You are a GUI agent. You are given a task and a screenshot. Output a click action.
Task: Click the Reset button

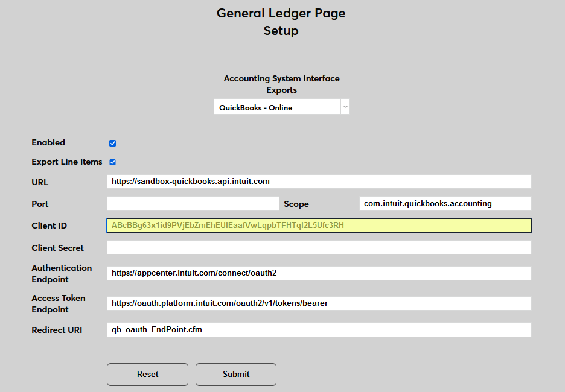coord(147,375)
